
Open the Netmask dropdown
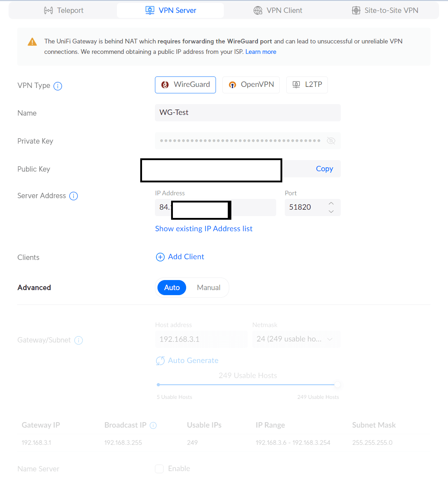tap(296, 339)
